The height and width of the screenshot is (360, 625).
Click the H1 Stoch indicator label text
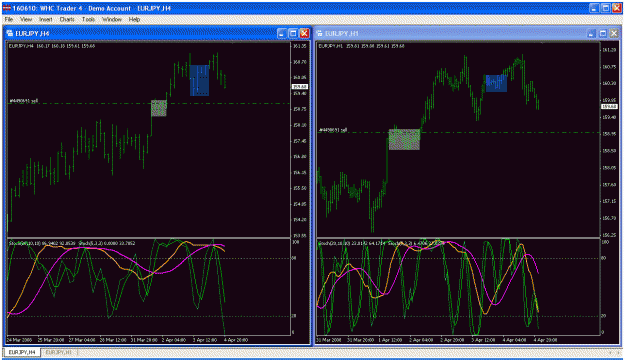[x=381, y=243]
